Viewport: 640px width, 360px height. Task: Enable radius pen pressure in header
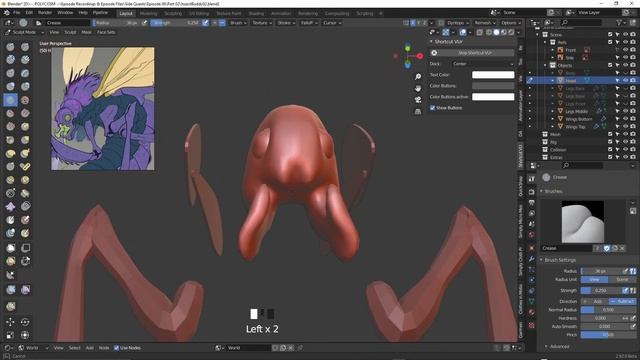click(x=144, y=23)
